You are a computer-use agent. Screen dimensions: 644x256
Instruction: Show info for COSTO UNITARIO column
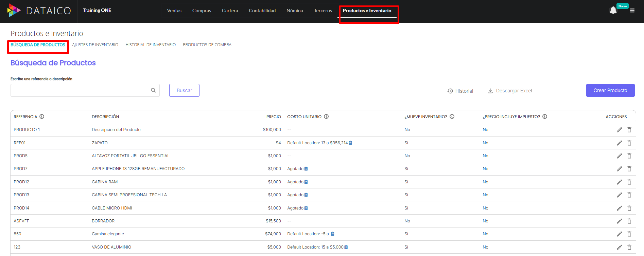click(326, 116)
